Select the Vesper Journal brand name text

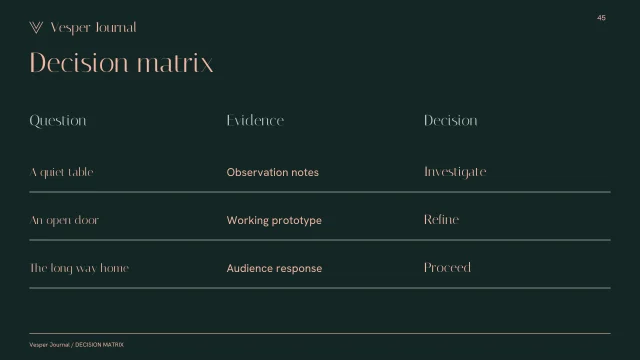(x=93, y=28)
